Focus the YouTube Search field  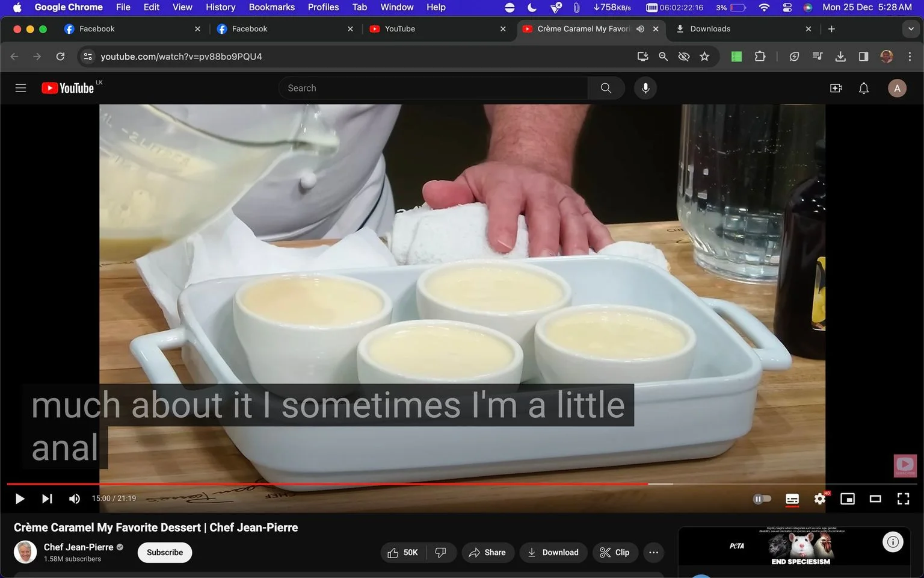coord(433,88)
